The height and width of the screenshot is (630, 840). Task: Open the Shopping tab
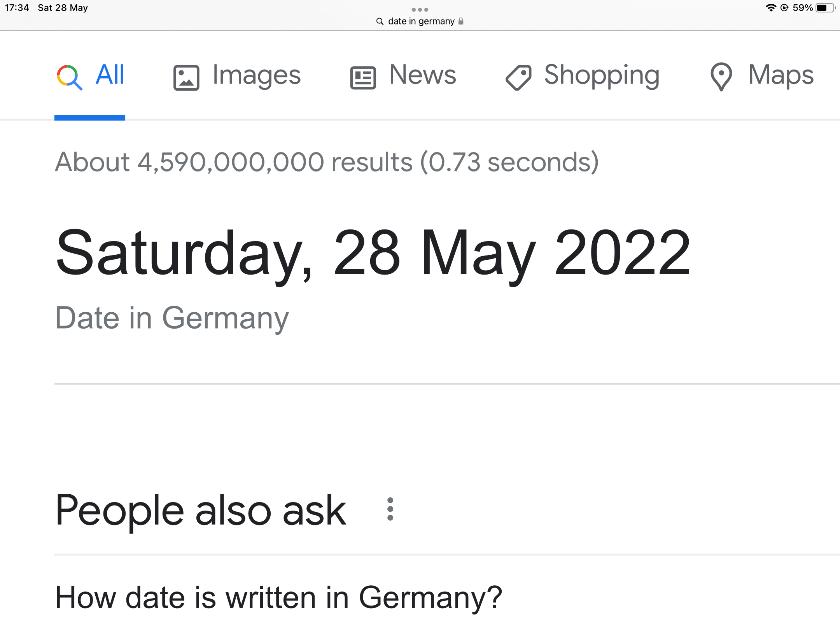582,76
